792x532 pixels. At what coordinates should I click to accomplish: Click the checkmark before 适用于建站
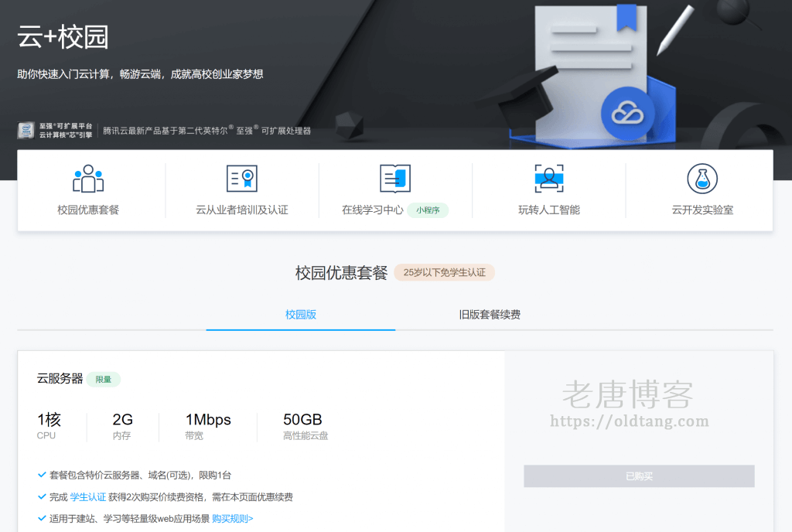[x=42, y=518]
